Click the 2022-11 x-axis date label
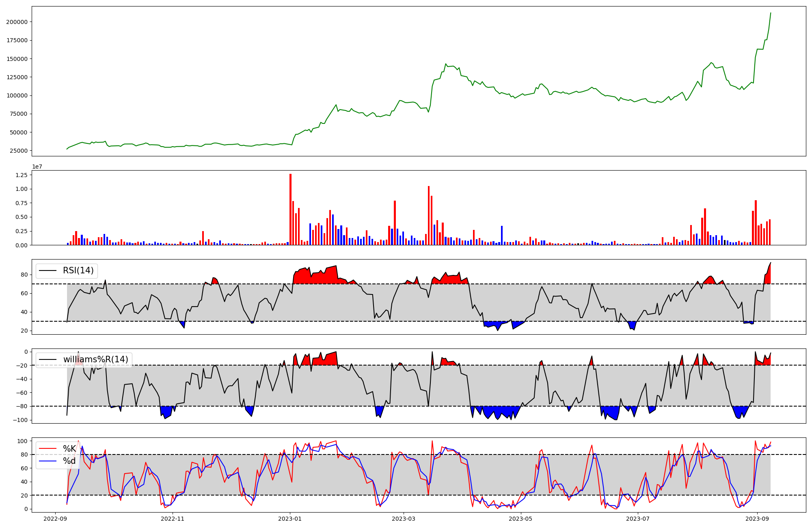The image size is (812, 528). point(173,518)
